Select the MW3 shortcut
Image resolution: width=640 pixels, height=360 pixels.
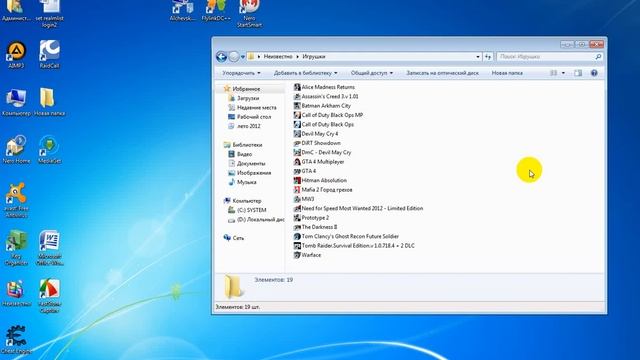pyautogui.click(x=304, y=199)
